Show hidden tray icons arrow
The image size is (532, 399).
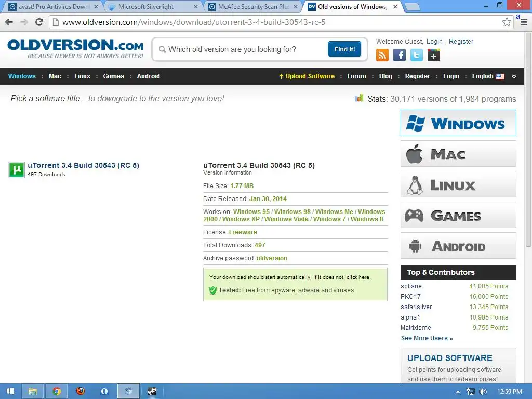point(458,392)
